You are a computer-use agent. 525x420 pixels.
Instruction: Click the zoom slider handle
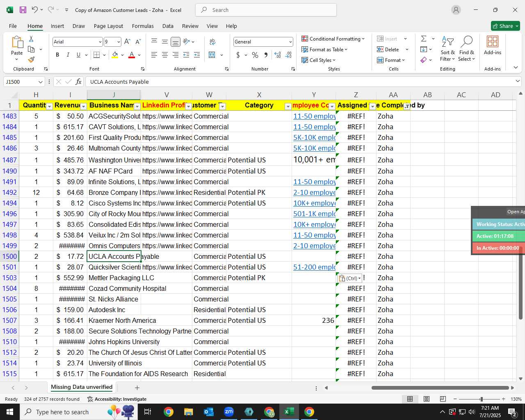[x=482, y=399]
